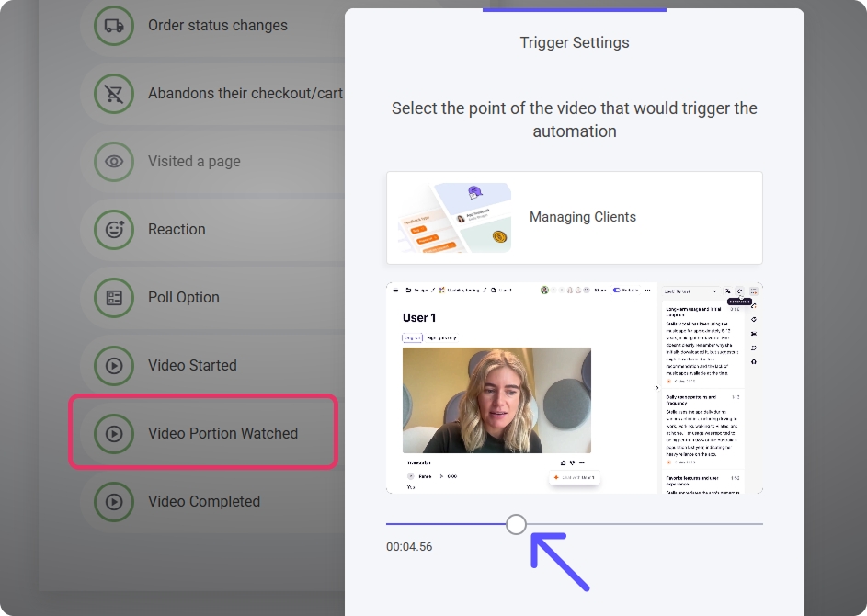The width and height of the screenshot is (867, 616).
Task: Select the Video Completed trigger label
Action: (204, 502)
